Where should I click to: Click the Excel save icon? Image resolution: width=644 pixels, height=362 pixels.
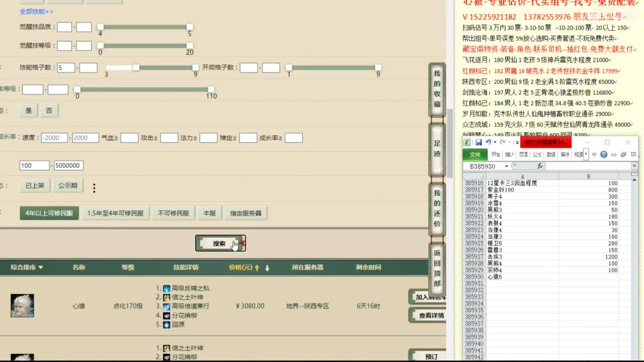(x=479, y=142)
